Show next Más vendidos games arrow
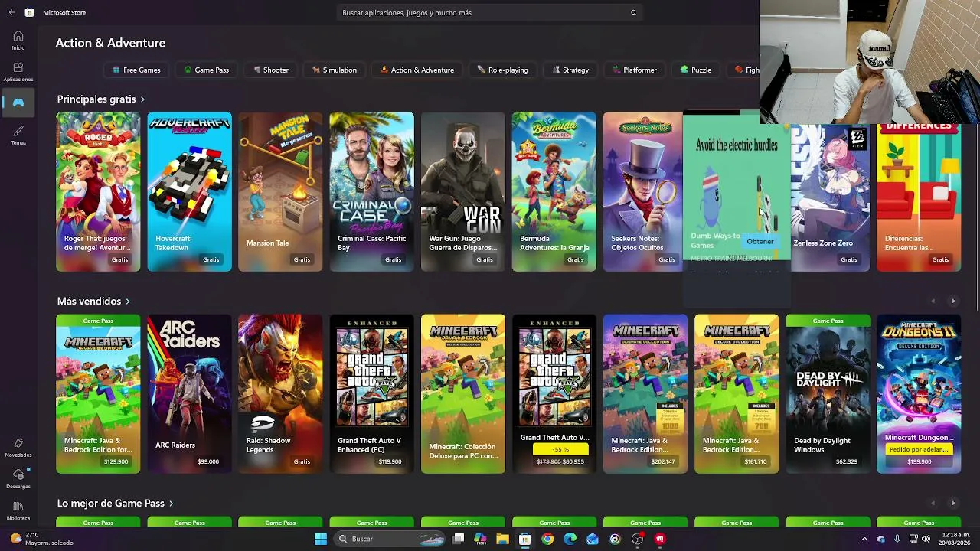This screenshot has width=980, height=551. click(x=953, y=301)
